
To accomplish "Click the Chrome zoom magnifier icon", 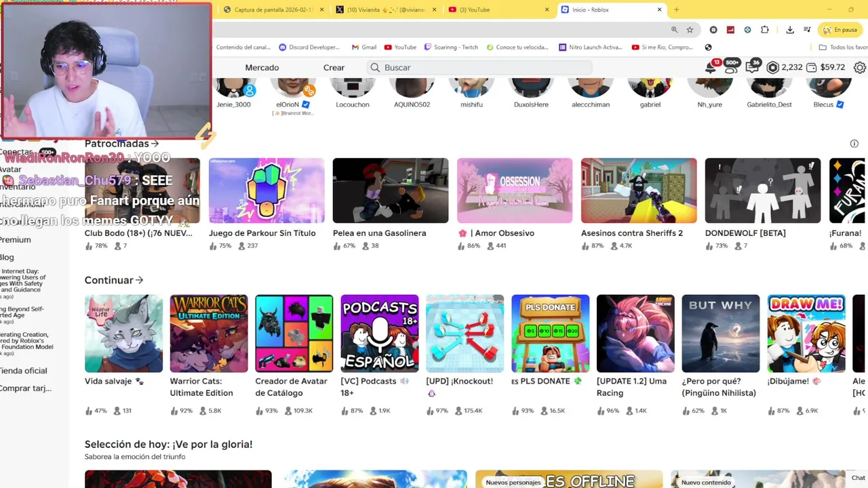I will tap(674, 30).
